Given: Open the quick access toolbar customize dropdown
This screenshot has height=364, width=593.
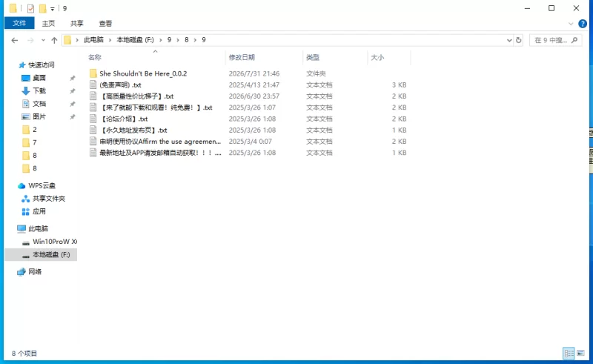Looking at the screenshot, I should (x=53, y=9).
